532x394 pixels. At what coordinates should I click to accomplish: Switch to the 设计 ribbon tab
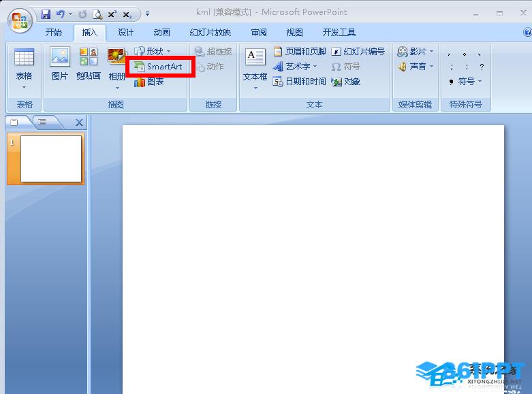pyautogui.click(x=125, y=32)
